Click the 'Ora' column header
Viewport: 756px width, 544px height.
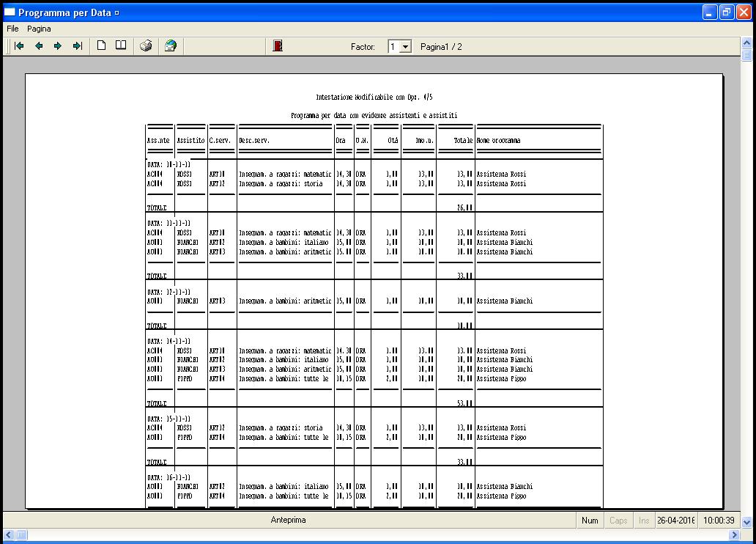click(x=341, y=141)
